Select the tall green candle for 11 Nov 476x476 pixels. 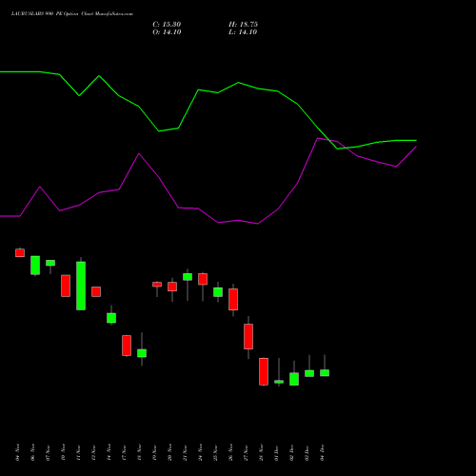[81, 286]
